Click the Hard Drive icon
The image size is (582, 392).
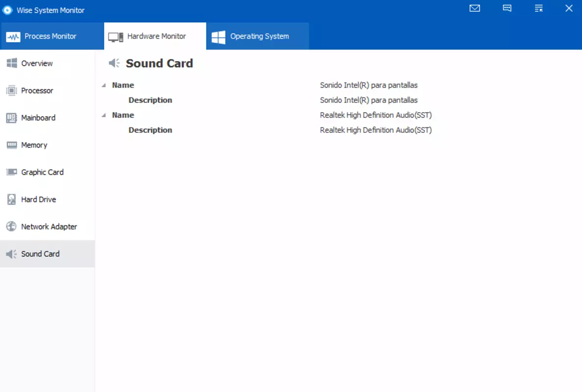(12, 199)
